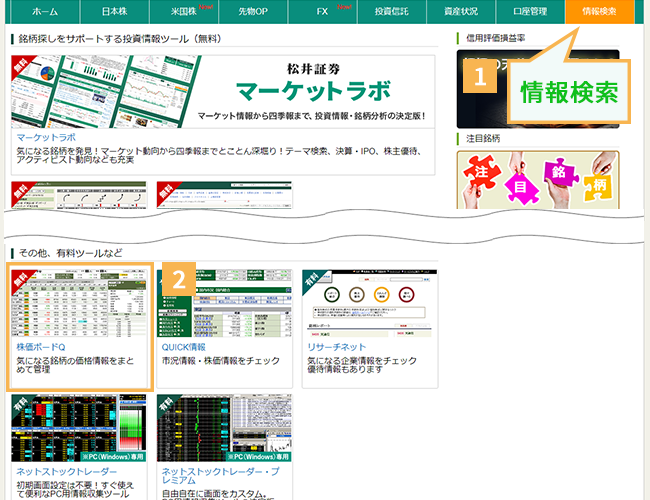
Task: Click the 株価ボードQ screenshot thumbnail
Action: tap(79, 303)
